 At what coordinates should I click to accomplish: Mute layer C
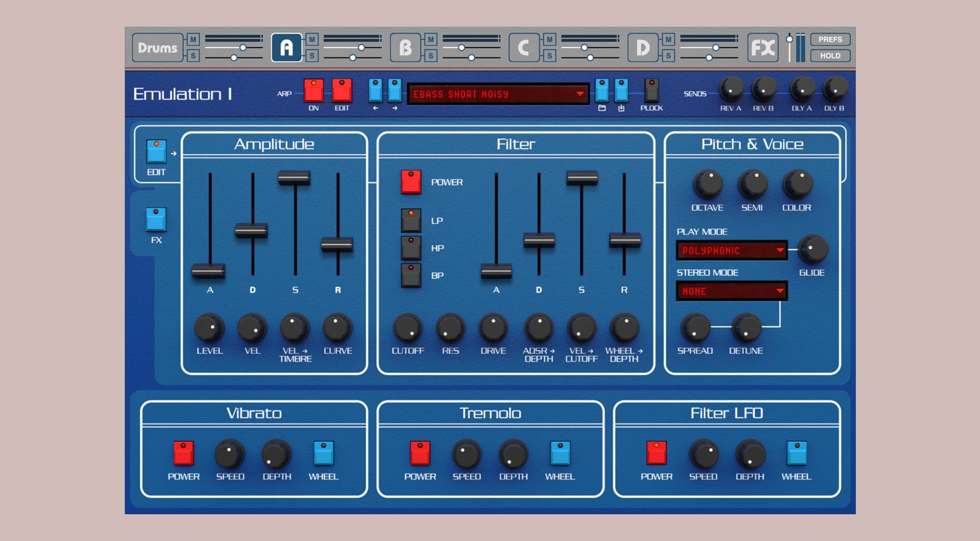point(550,39)
